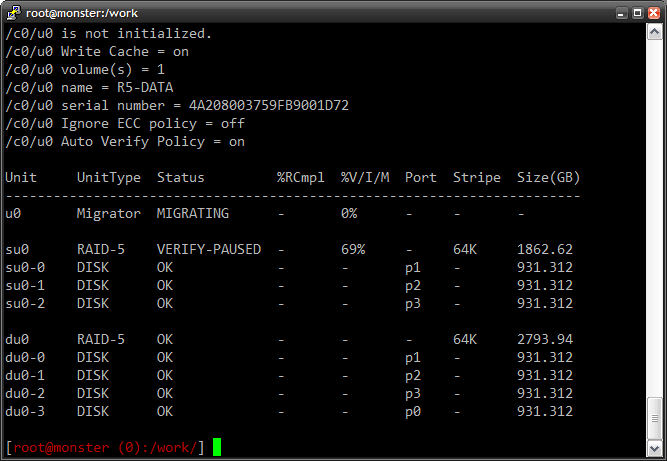Click the du0-2 unit name
Viewport: 667px width, 461px height.
coord(25,394)
